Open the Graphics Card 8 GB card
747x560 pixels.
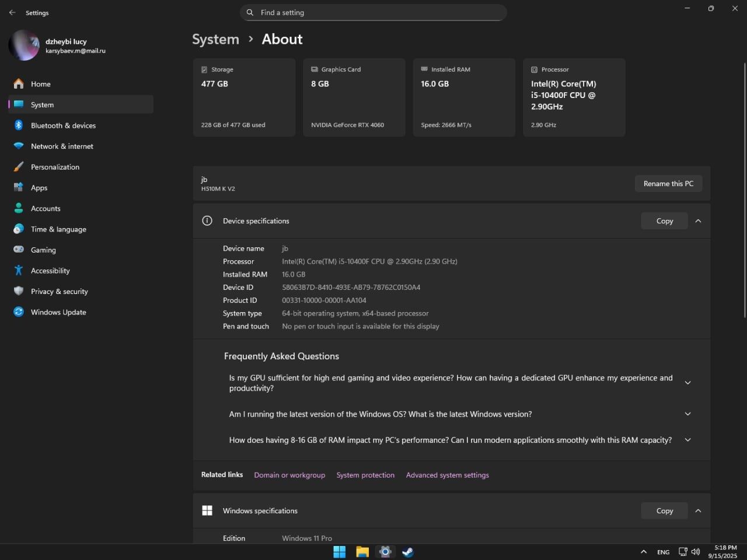(x=354, y=97)
